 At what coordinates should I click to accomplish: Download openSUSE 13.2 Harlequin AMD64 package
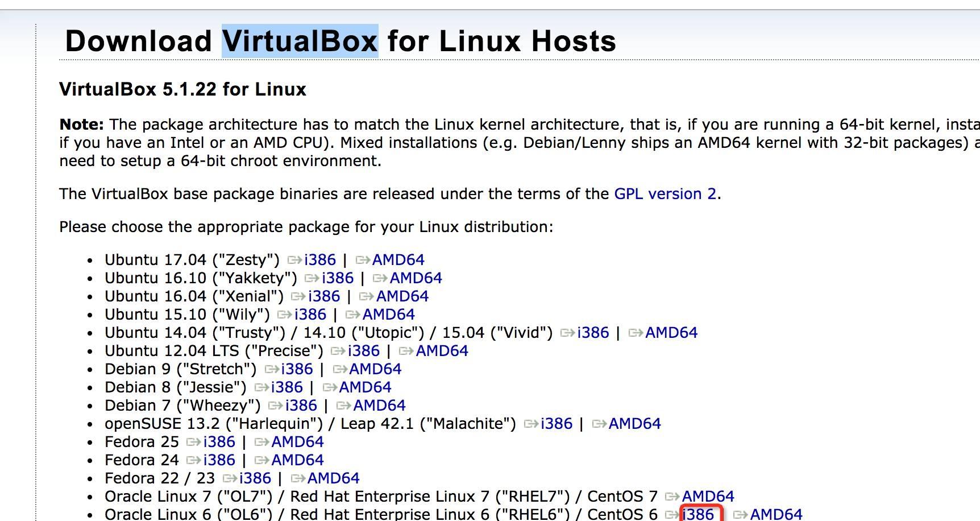click(635, 424)
